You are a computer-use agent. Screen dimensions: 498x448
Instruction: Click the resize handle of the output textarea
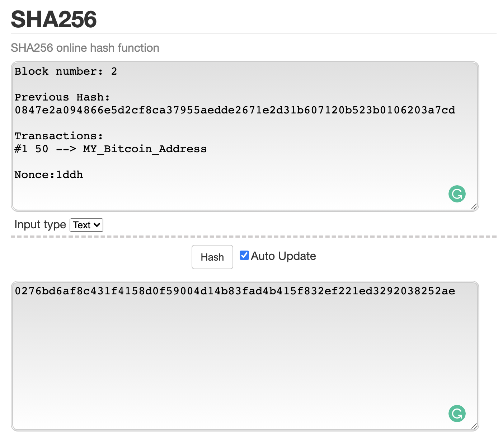tap(474, 426)
